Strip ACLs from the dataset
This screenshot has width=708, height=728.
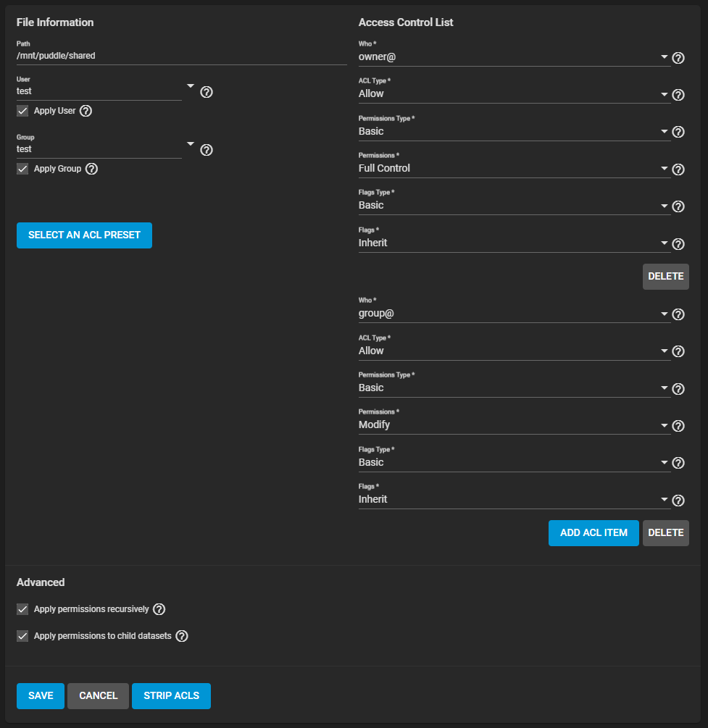(x=171, y=696)
